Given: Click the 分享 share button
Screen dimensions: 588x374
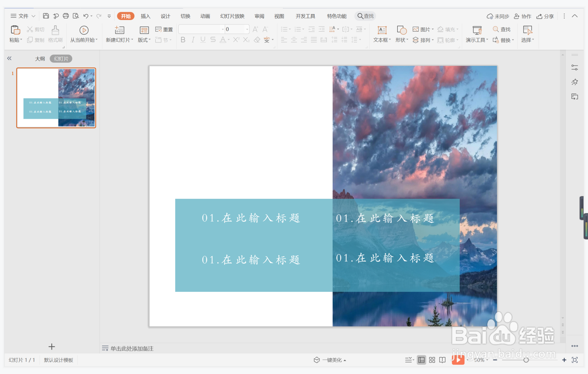Looking at the screenshot, I should pyautogui.click(x=545, y=16).
